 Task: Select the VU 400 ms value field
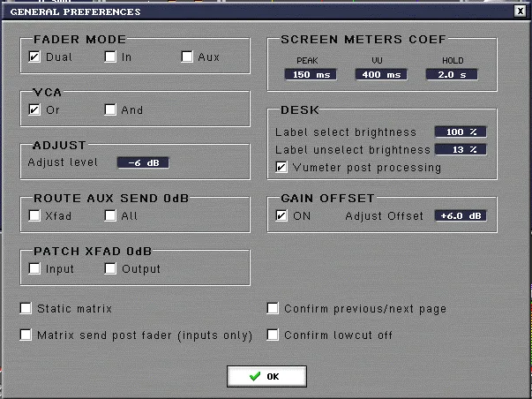click(x=381, y=74)
